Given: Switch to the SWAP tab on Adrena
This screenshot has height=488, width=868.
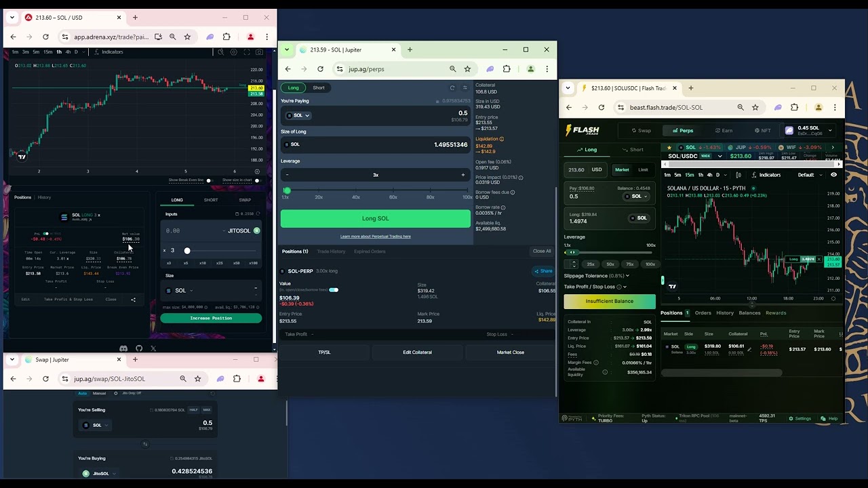Looking at the screenshot, I should coord(243,199).
